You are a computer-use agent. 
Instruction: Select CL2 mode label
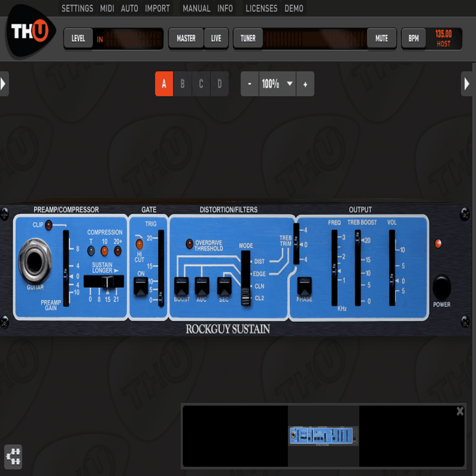(x=259, y=298)
